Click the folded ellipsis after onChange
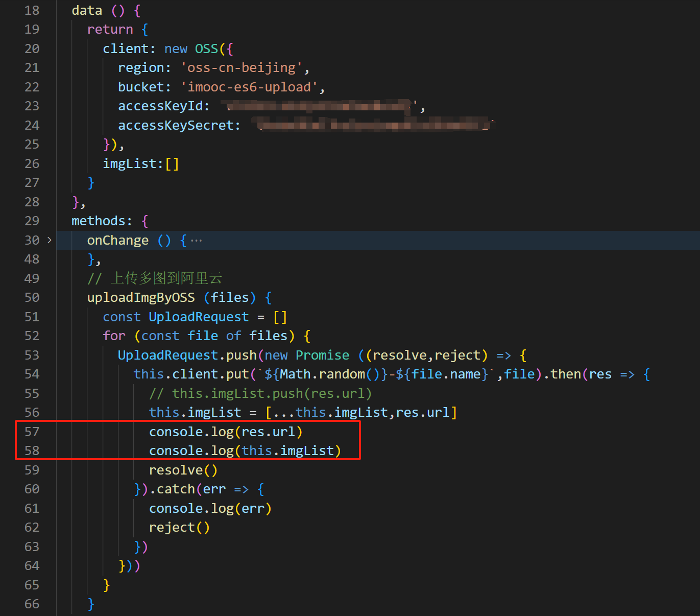 [x=196, y=241]
